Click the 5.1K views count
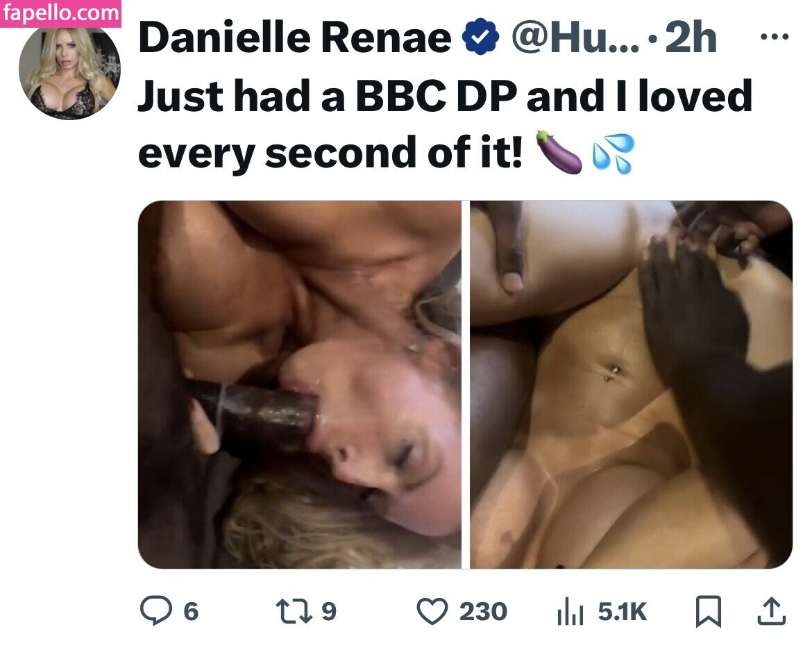The image size is (812, 650). tap(623, 612)
